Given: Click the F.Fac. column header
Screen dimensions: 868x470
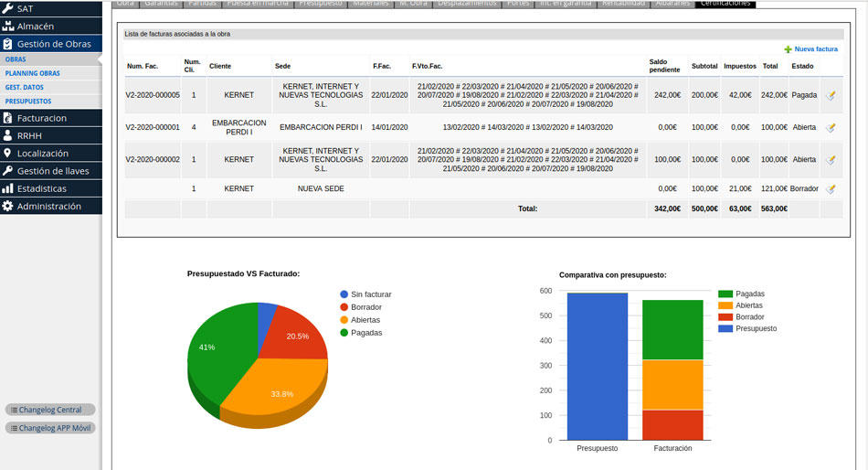Looking at the screenshot, I should (382, 66).
